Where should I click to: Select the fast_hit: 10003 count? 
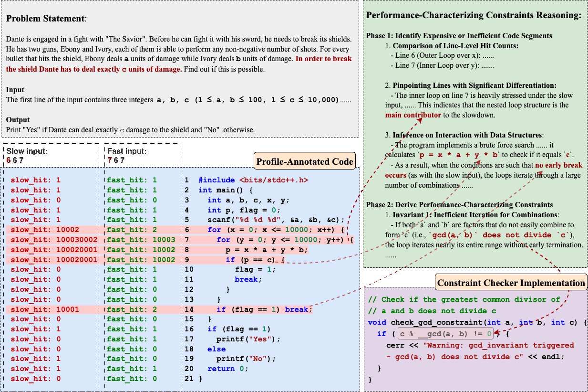[141, 240]
